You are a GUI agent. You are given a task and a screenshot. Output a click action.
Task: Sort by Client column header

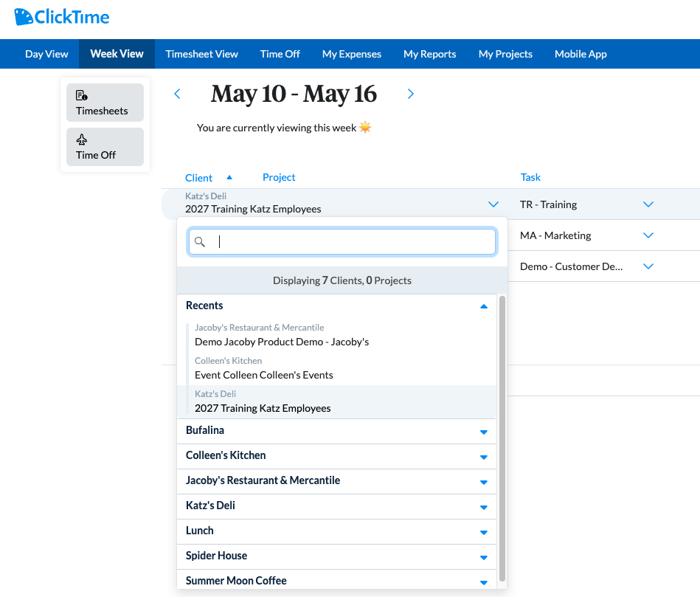click(x=198, y=178)
